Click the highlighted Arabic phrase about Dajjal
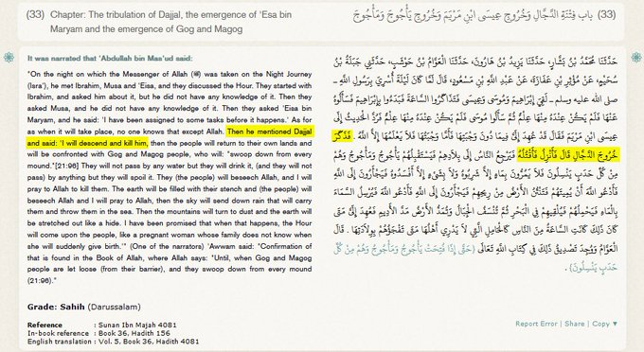 tap(567, 155)
